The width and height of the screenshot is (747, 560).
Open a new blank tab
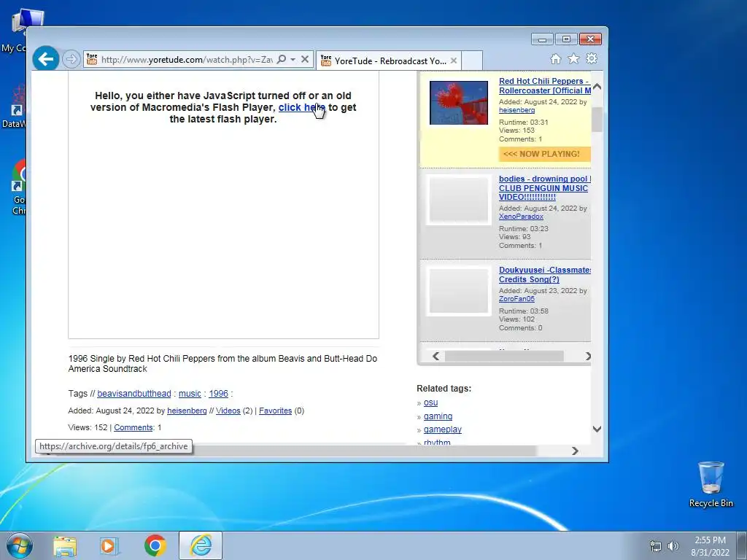point(472,61)
